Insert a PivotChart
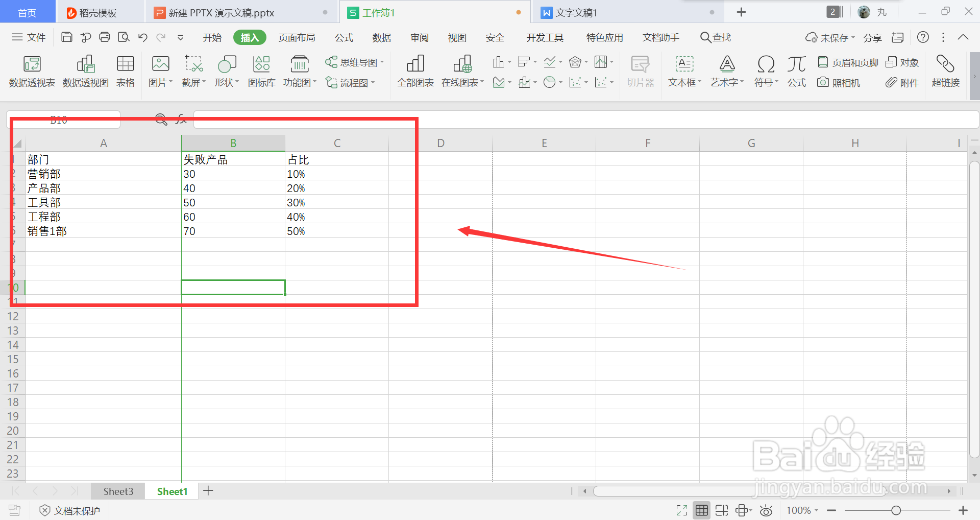980x520 pixels. pyautogui.click(x=85, y=71)
